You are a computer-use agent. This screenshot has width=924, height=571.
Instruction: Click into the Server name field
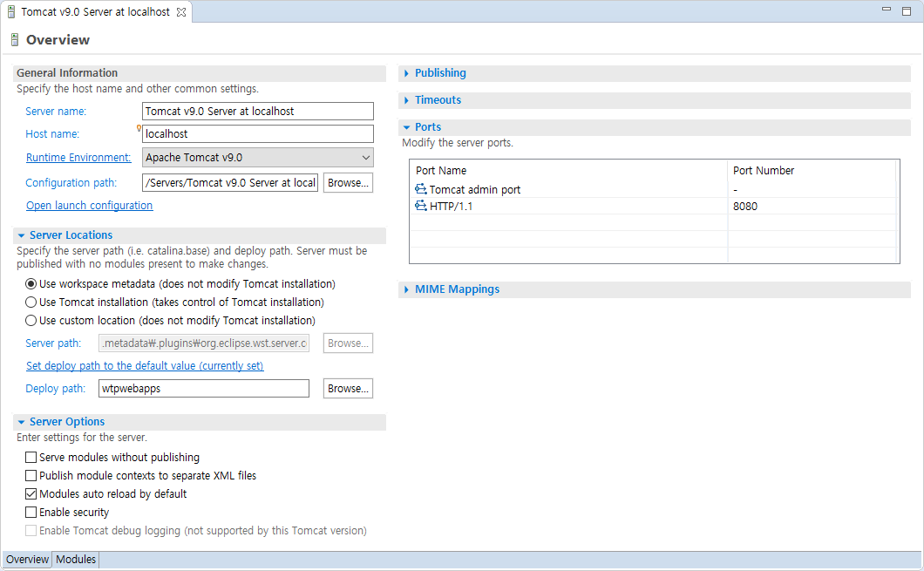coord(257,111)
